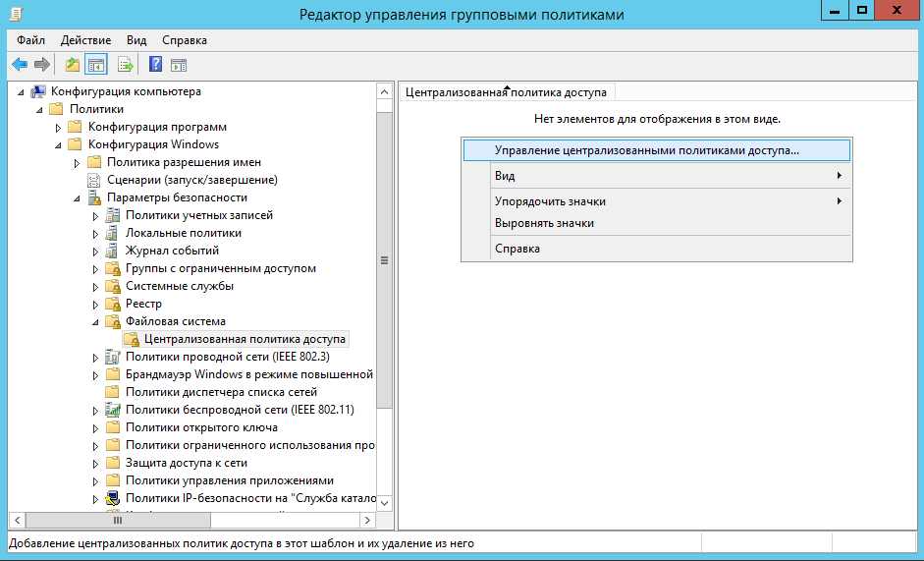
Task: Open the Вид submenu in context menu
Action: (657, 176)
